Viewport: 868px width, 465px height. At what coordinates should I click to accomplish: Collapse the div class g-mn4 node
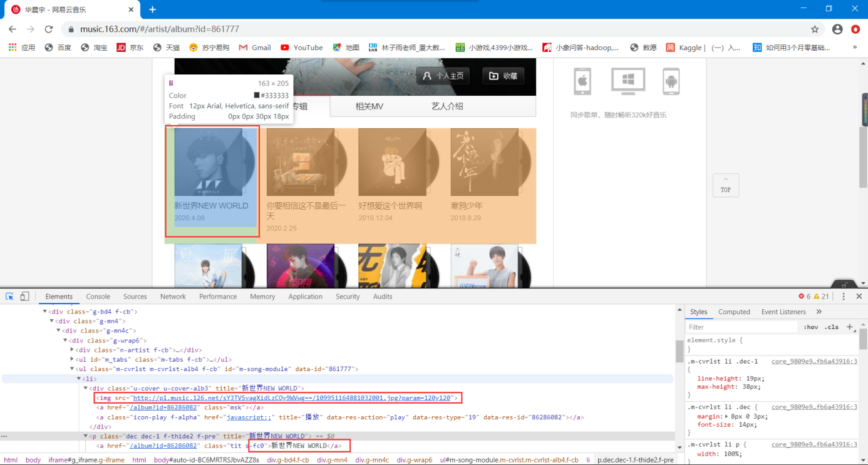pyautogui.click(x=52, y=321)
